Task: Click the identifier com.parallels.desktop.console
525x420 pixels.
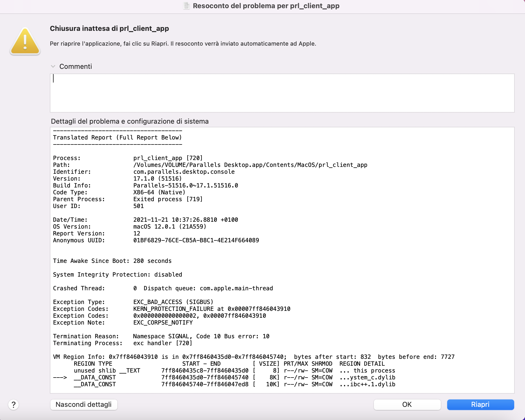Action: [x=184, y=172]
